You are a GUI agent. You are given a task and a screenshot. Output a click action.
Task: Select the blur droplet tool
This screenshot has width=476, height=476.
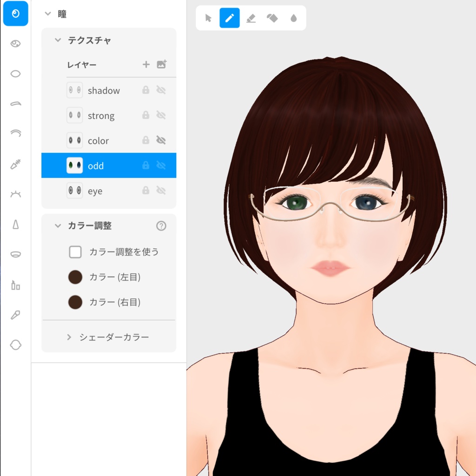pos(294,18)
